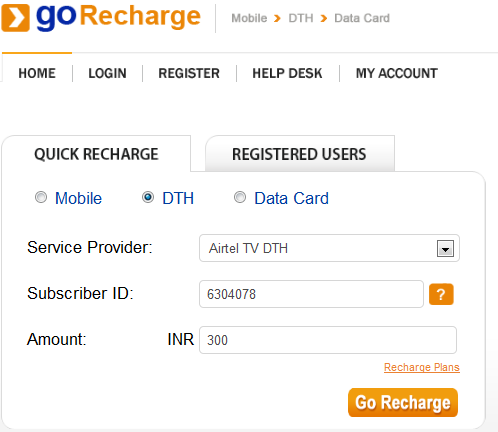Image resolution: width=498 pixels, height=432 pixels.
Task: Open the Help Desk menu item
Action: pos(287,73)
